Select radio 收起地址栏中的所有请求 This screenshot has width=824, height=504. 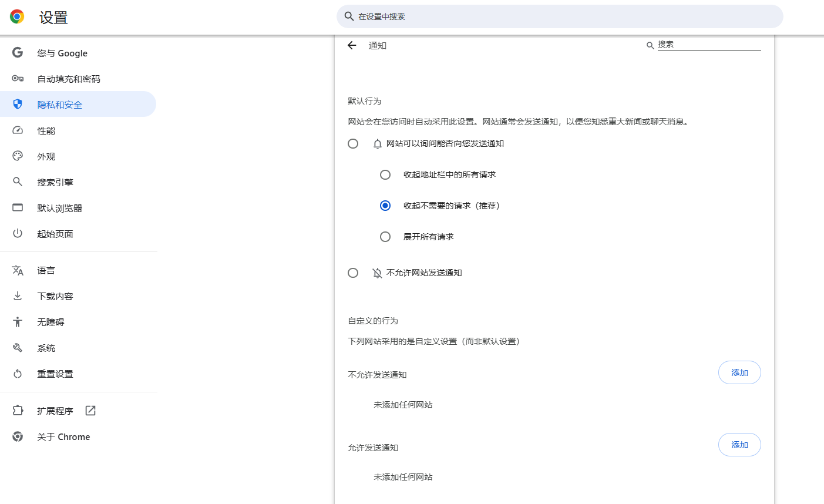(x=385, y=174)
